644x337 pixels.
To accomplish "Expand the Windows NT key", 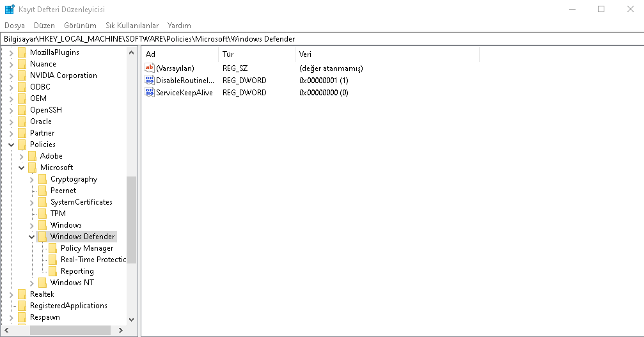I will click(x=31, y=283).
